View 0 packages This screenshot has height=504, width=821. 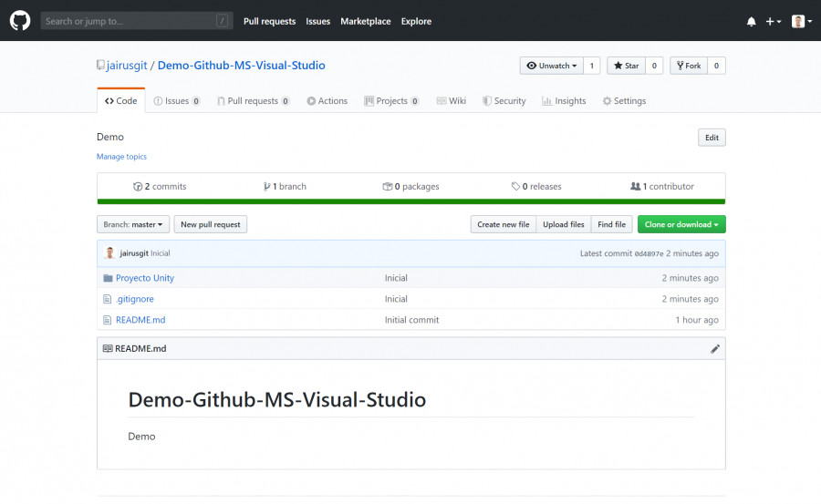click(x=411, y=186)
